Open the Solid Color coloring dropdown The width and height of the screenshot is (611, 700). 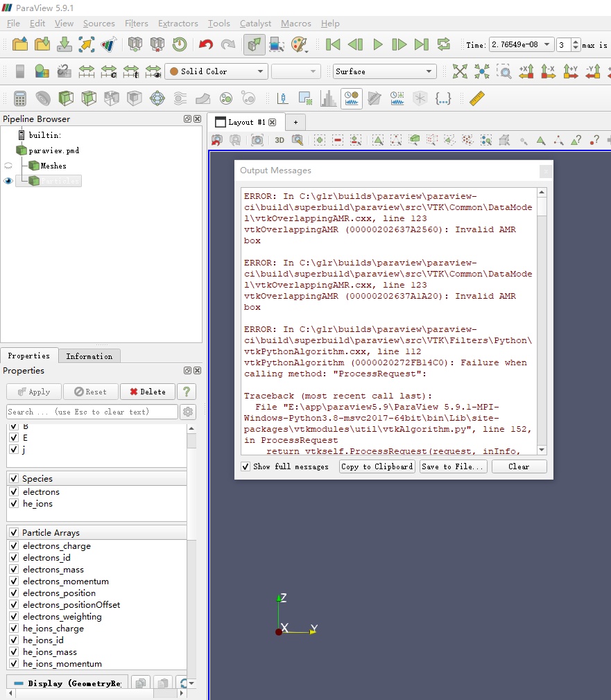click(216, 71)
